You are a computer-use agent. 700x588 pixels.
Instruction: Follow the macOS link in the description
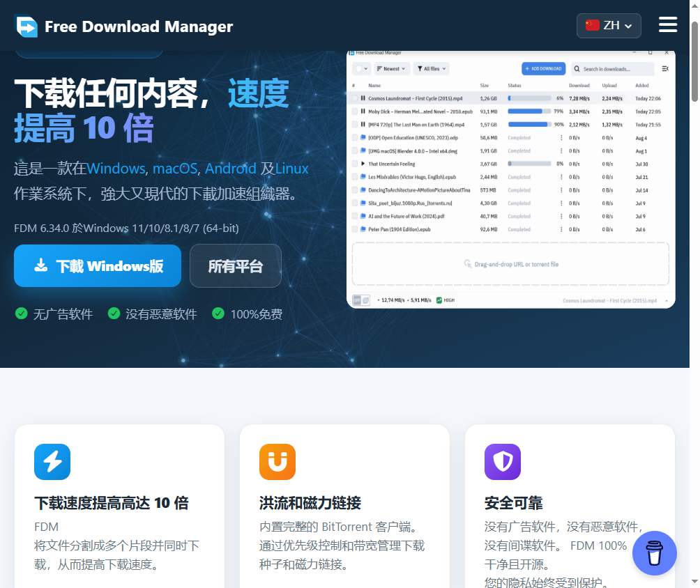[175, 169]
